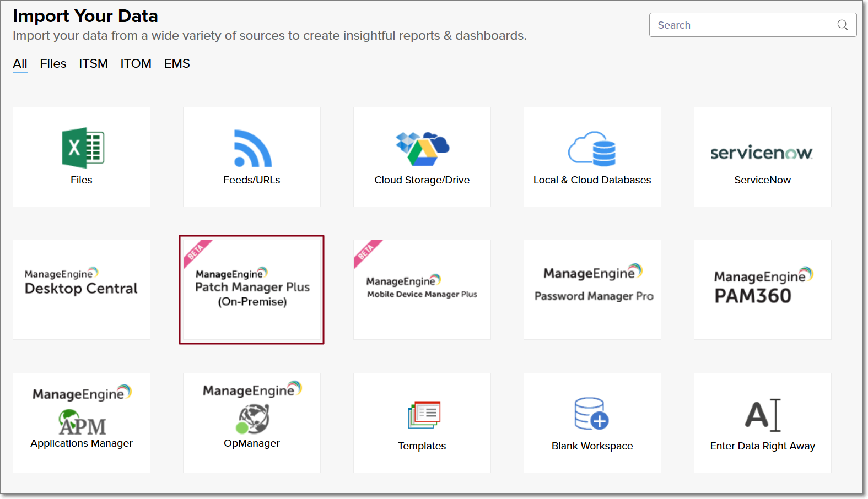
Task: Open the ITOM tab
Action: [136, 64]
